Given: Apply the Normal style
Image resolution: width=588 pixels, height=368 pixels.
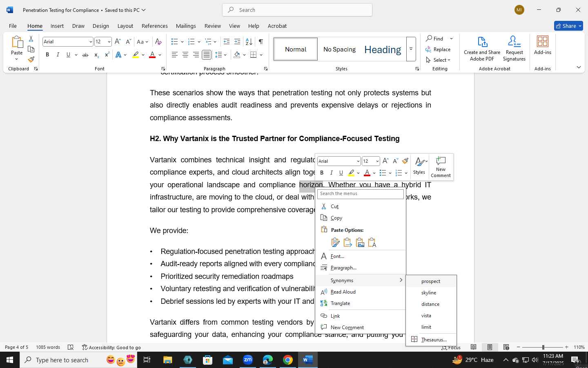Looking at the screenshot, I should (x=296, y=49).
